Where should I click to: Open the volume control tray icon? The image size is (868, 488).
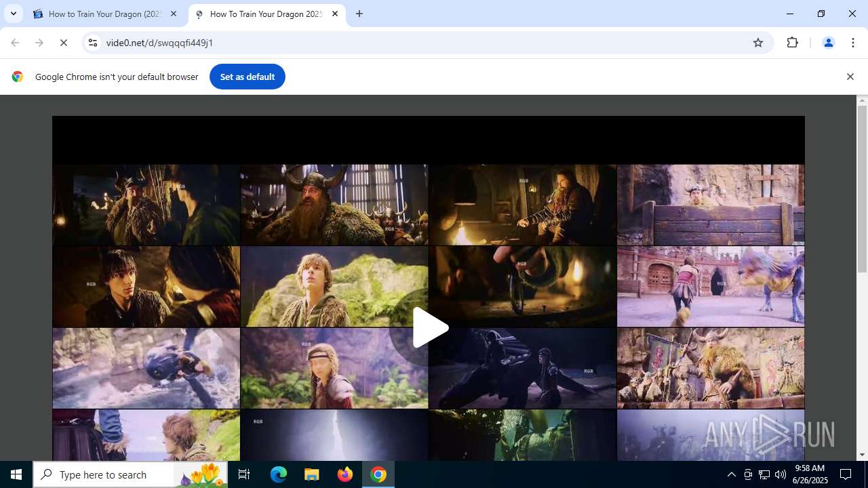coord(781,474)
